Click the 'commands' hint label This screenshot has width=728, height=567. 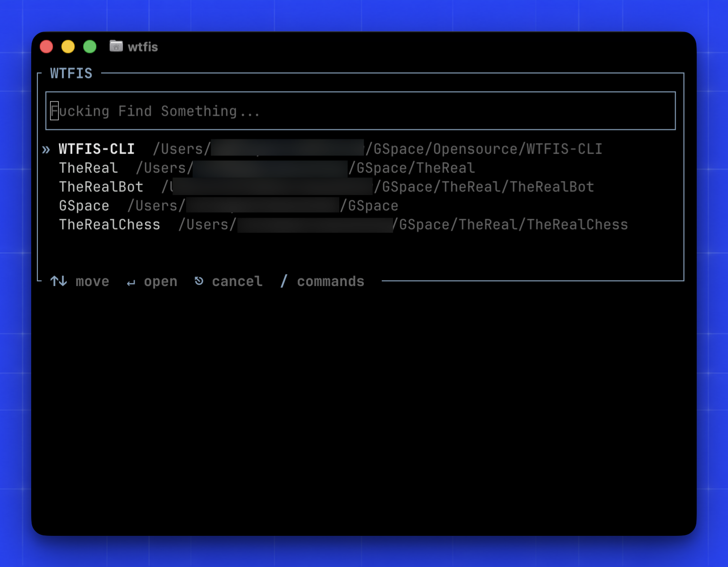click(331, 282)
